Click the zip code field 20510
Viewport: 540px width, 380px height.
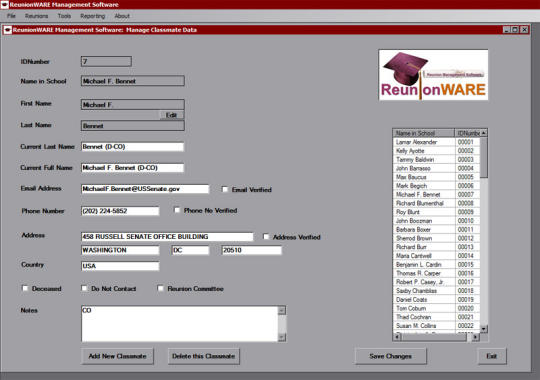(251, 250)
